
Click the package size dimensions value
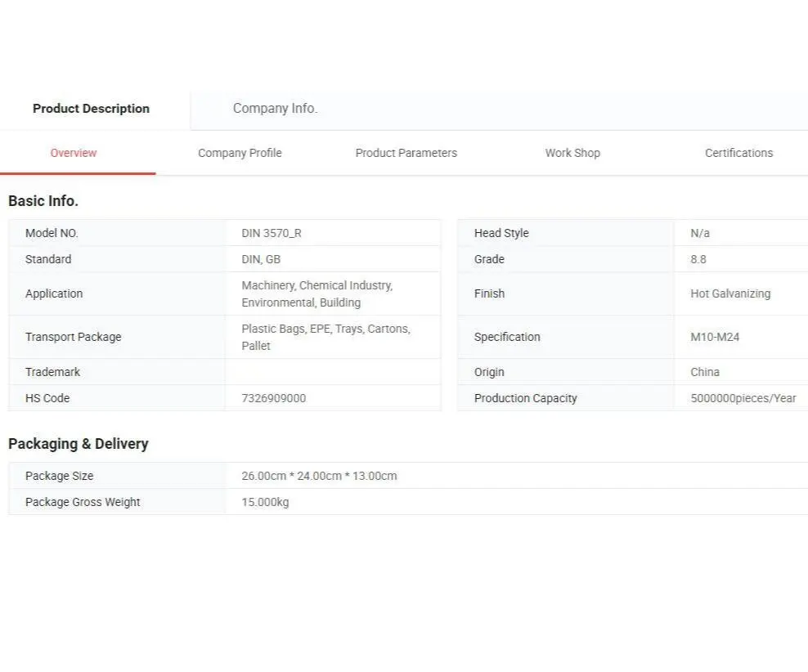319,476
